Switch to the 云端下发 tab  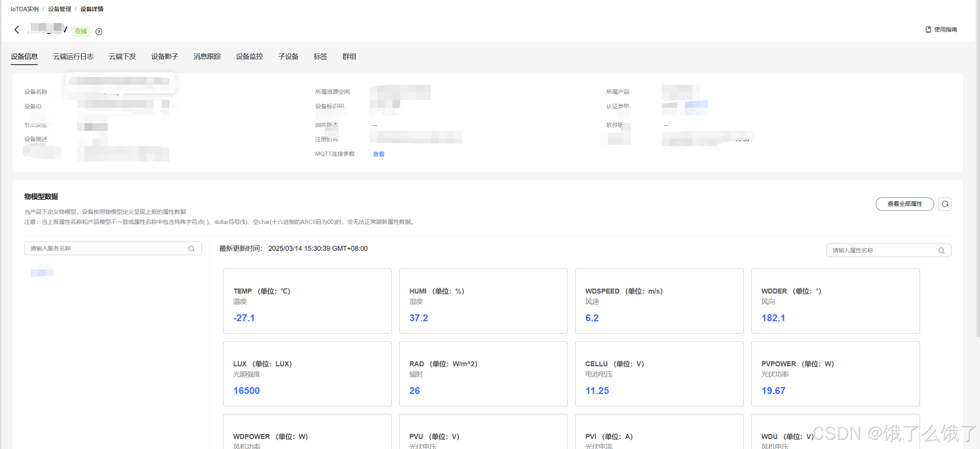122,57
